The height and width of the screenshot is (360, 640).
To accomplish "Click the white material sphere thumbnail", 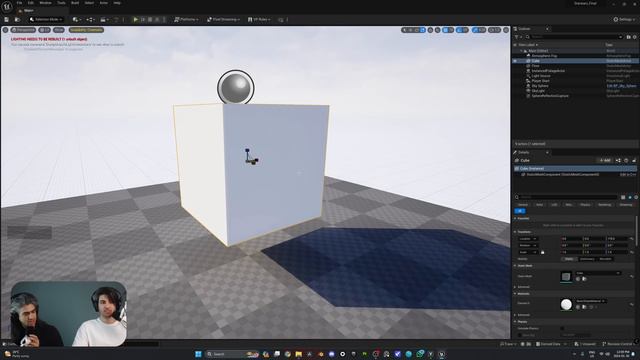I will tap(566, 304).
